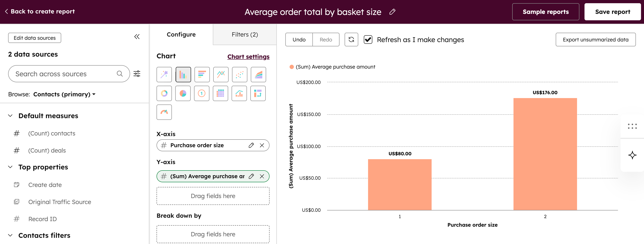Choose the gauge chart type
644x244 pixels.
(x=164, y=112)
